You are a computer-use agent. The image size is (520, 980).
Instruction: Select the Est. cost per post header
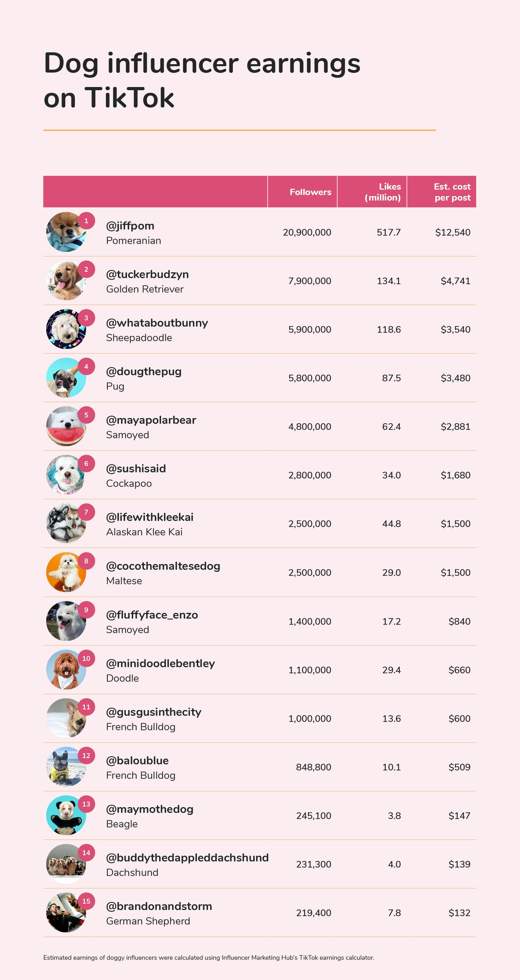pos(452,192)
